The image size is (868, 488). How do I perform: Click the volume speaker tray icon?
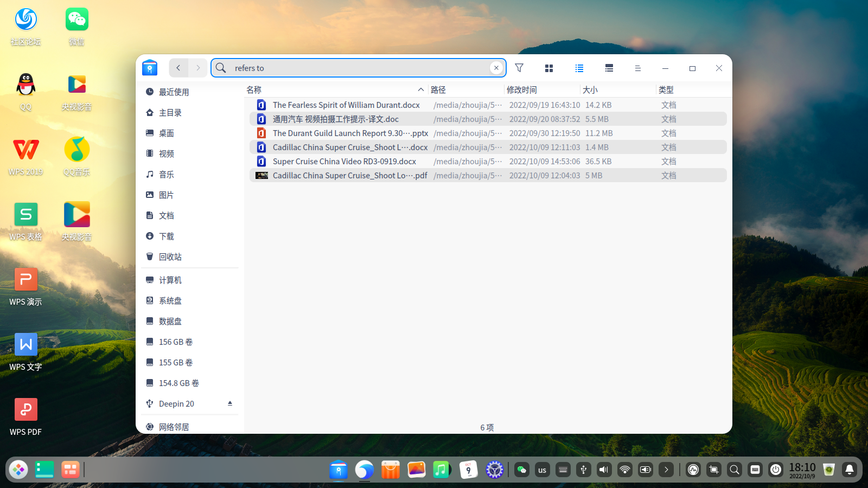(604, 470)
